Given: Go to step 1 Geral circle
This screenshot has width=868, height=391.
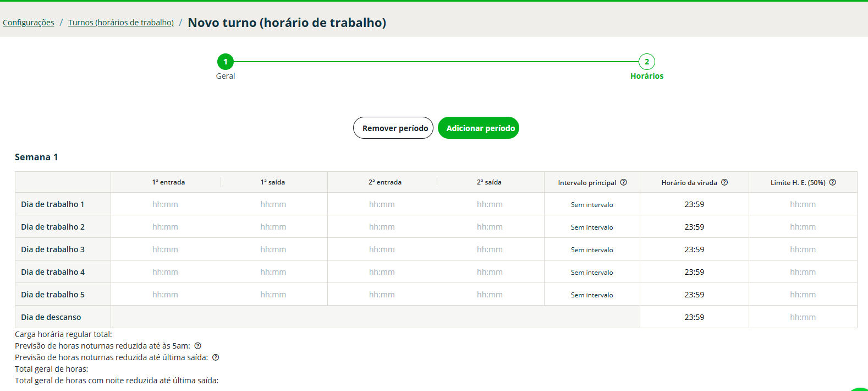Looking at the screenshot, I should [x=226, y=62].
